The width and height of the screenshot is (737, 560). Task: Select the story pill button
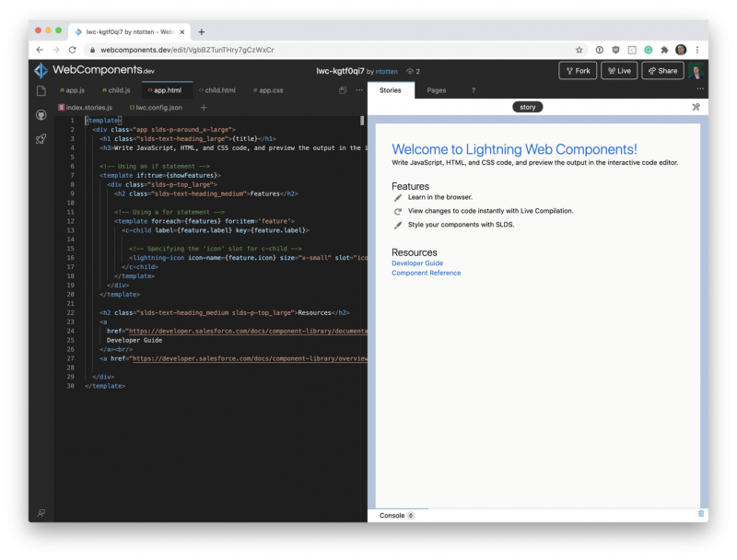[x=527, y=107]
